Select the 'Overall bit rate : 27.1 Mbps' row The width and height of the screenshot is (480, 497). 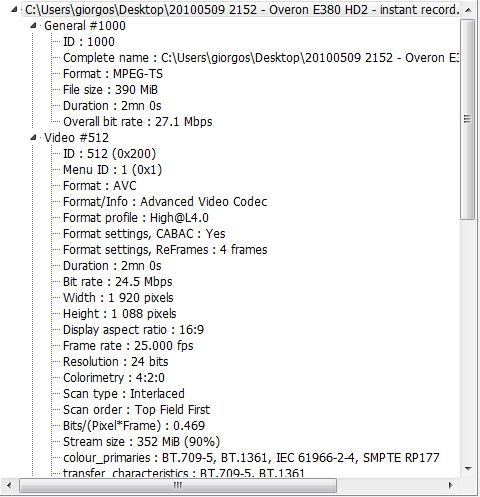click(x=138, y=122)
